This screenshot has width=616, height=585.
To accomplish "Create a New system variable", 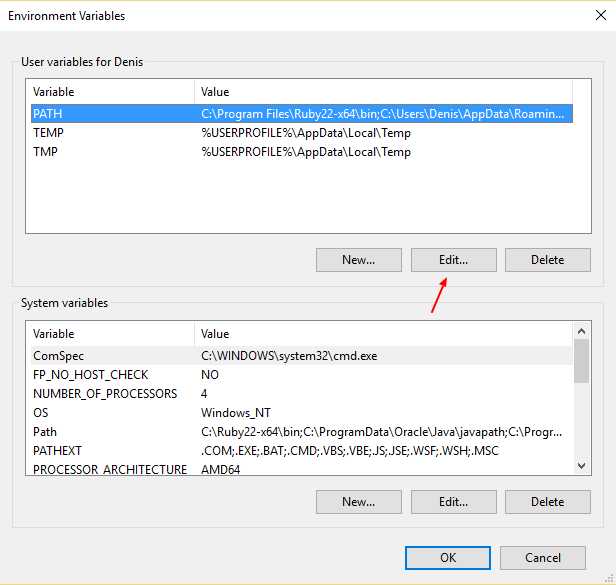I will (359, 502).
